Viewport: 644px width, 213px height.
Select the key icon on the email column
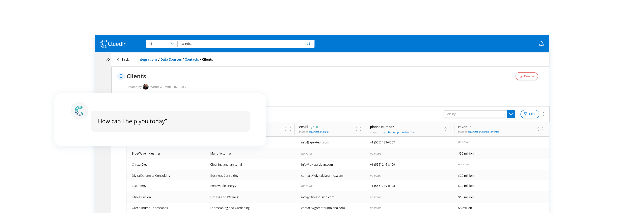pos(312,127)
